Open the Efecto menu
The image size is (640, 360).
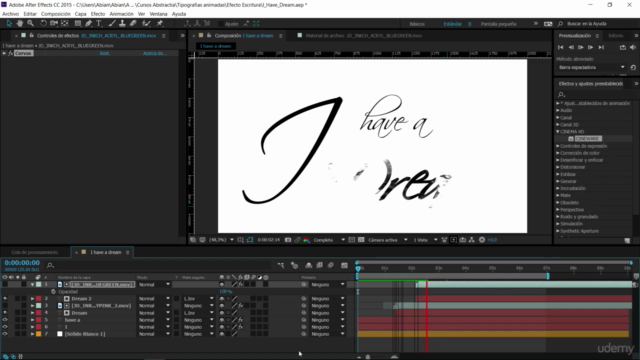[x=98, y=14]
